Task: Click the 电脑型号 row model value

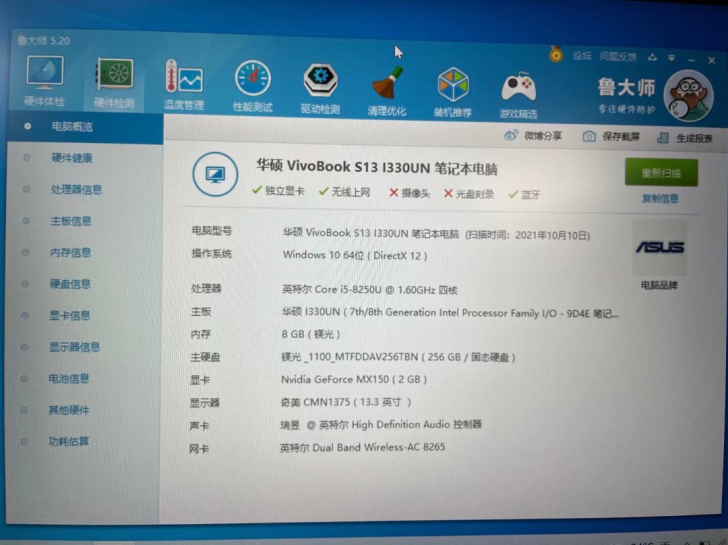Action: pyautogui.click(x=436, y=234)
